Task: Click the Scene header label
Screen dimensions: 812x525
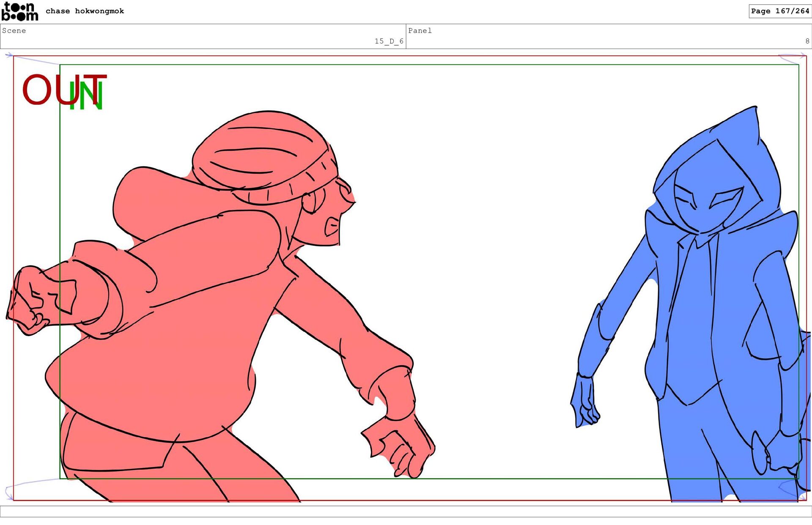Action: click(14, 30)
